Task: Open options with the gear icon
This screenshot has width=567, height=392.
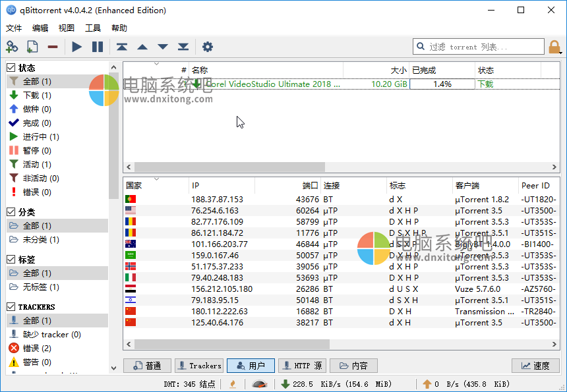Action: point(208,47)
